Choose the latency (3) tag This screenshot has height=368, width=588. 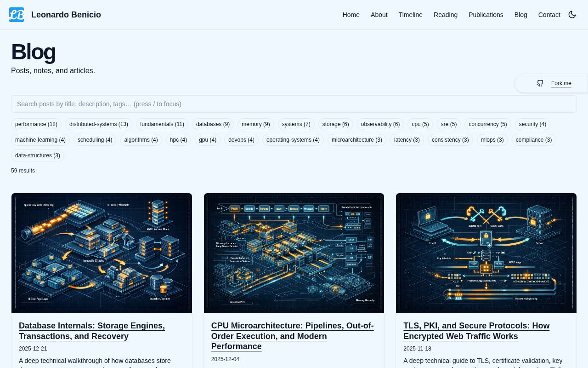point(407,140)
